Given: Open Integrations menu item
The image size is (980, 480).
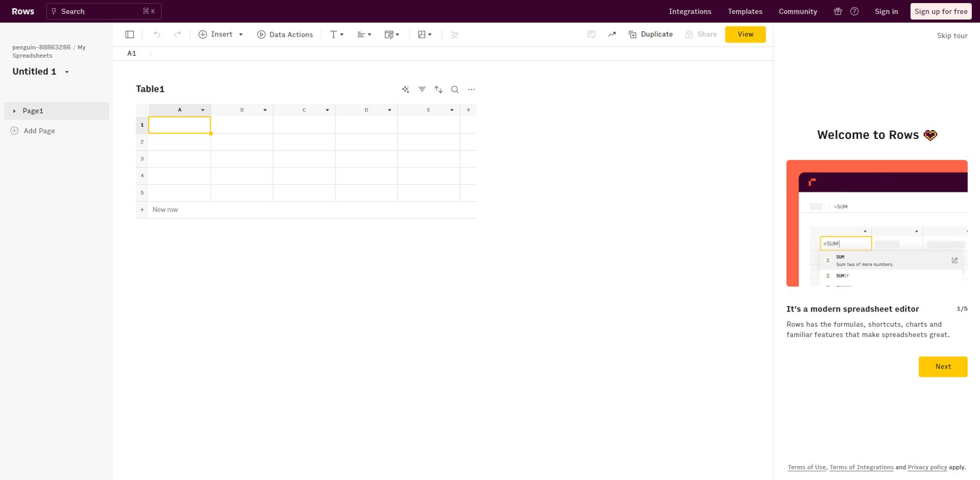Looking at the screenshot, I should click(690, 11).
